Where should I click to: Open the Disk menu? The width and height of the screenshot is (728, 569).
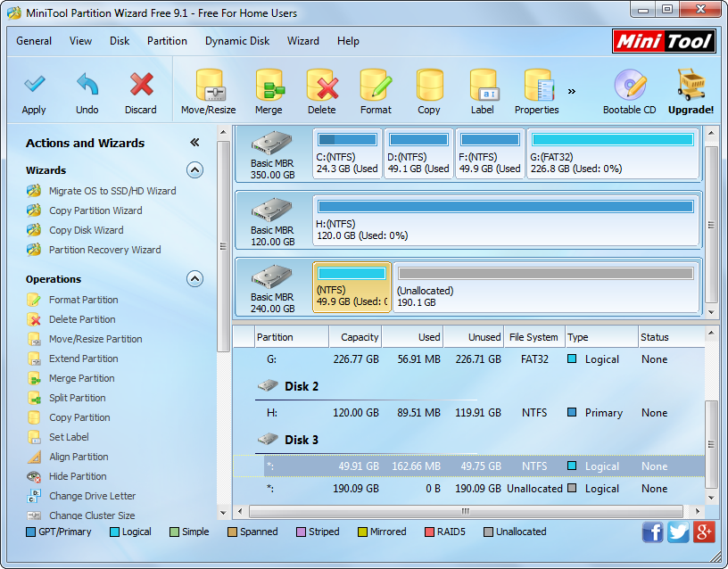[120, 41]
